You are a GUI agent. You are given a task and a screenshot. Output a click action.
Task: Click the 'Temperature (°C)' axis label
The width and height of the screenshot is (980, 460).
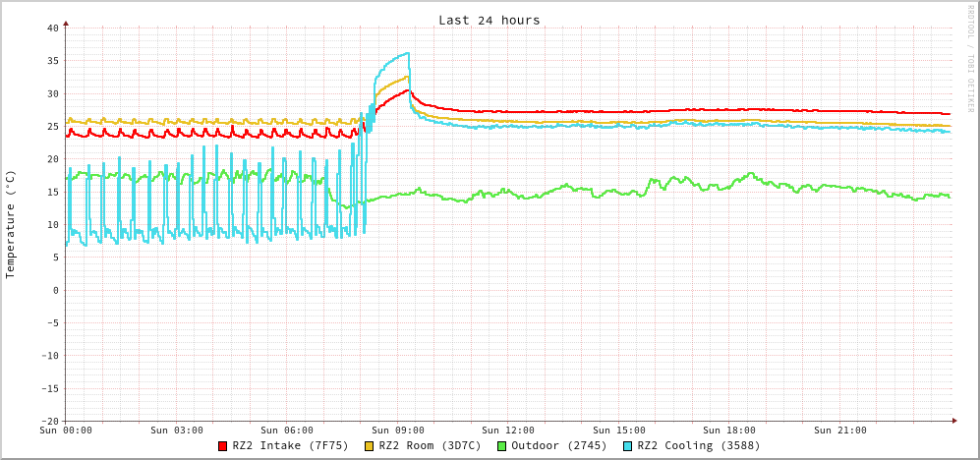tap(11, 224)
